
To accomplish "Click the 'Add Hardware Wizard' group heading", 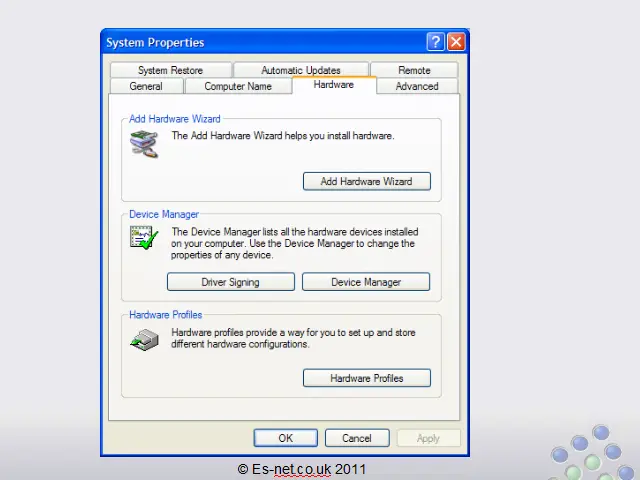I will (175, 119).
